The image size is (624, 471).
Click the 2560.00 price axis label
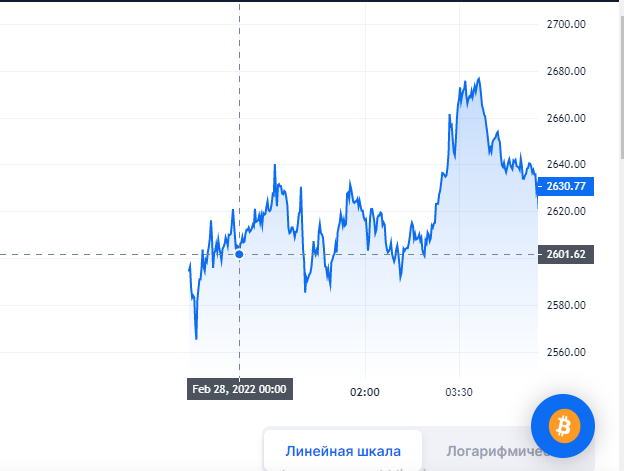[566, 352]
